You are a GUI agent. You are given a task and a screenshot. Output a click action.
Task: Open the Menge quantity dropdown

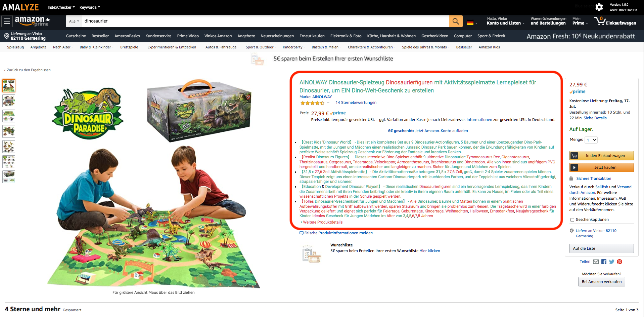pos(591,140)
